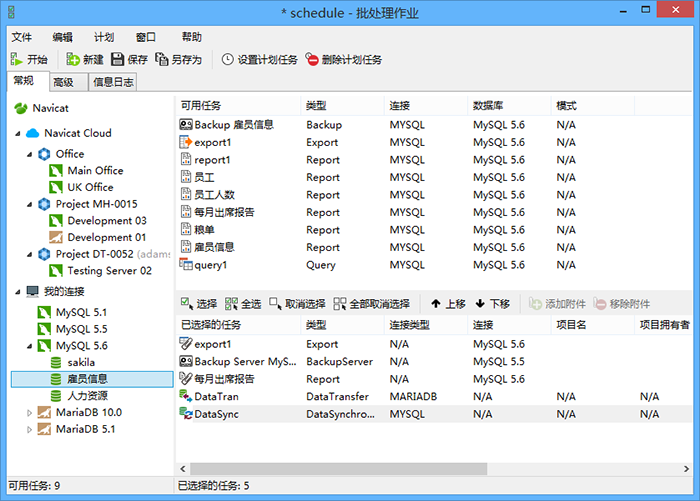Select the 雇员信息 database in tree
This screenshot has height=501, width=700.
tap(92, 379)
